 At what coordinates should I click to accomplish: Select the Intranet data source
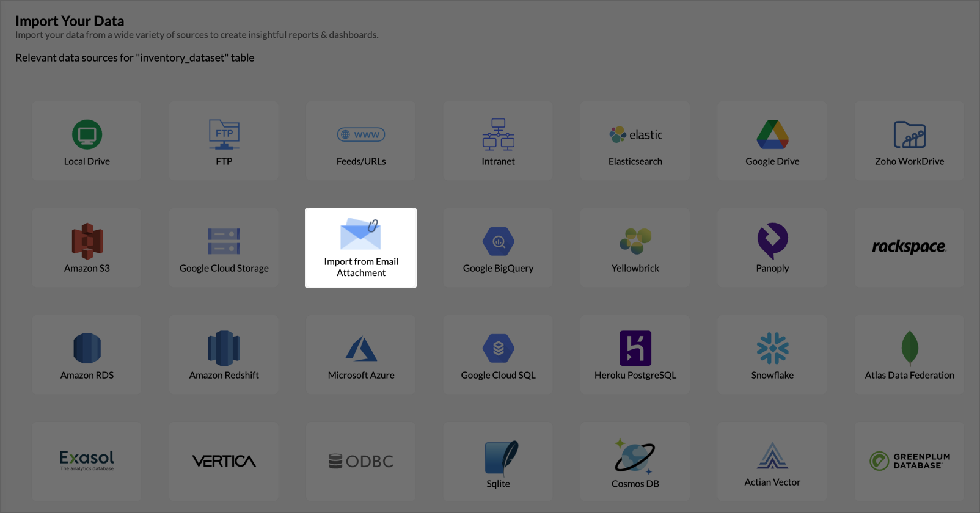click(x=498, y=141)
